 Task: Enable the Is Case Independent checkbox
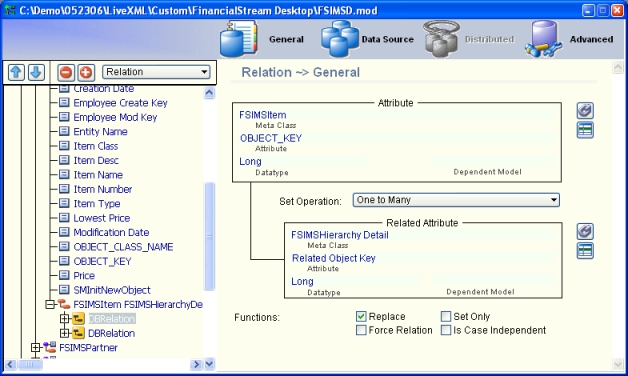click(x=446, y=330)
